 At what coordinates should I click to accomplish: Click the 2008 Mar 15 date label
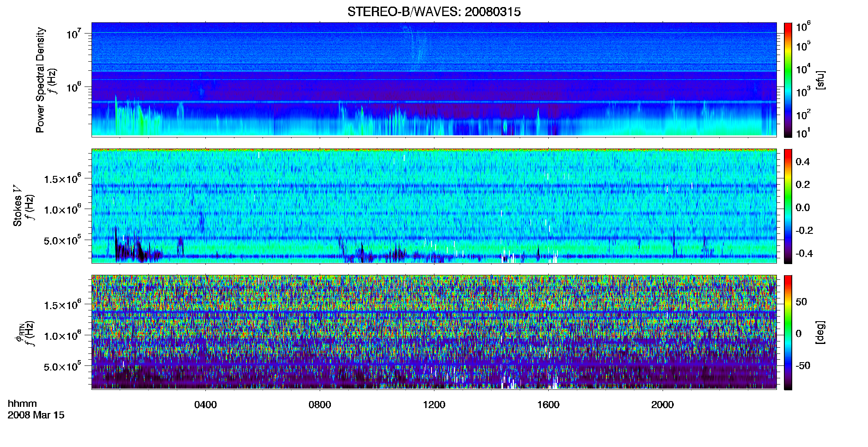[x=36, y=415]
